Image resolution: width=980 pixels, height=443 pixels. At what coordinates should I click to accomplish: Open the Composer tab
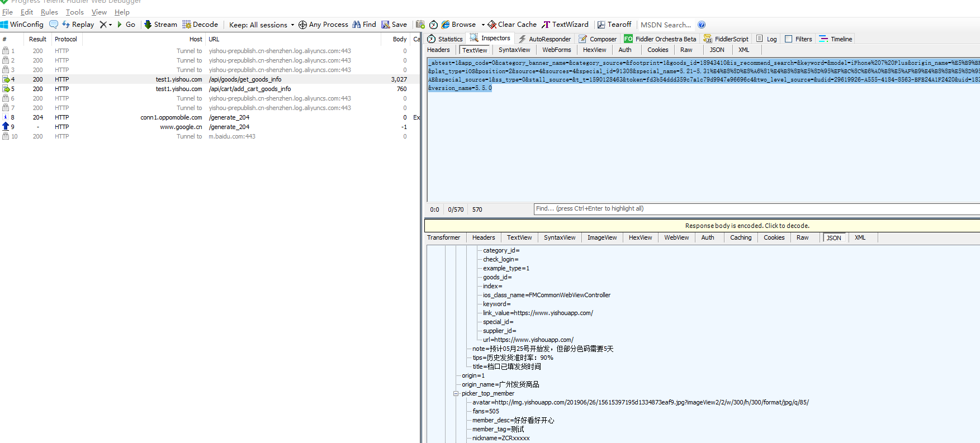pos(598,39)
